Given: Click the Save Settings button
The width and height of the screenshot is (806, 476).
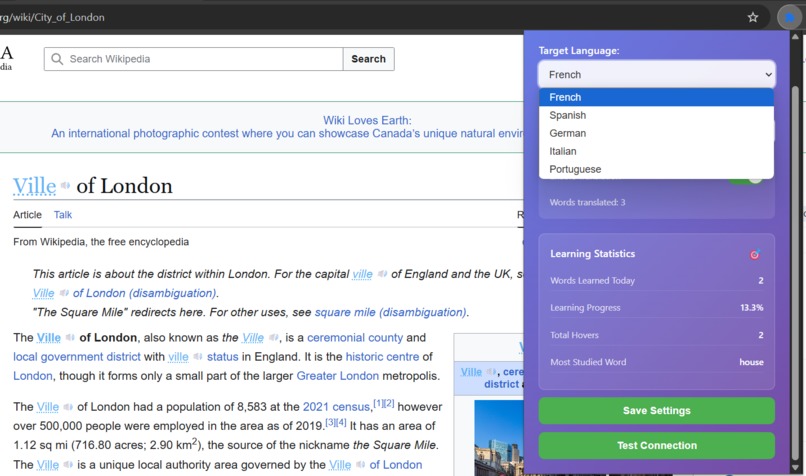Looking at the screenshot, I should [656, 411].
